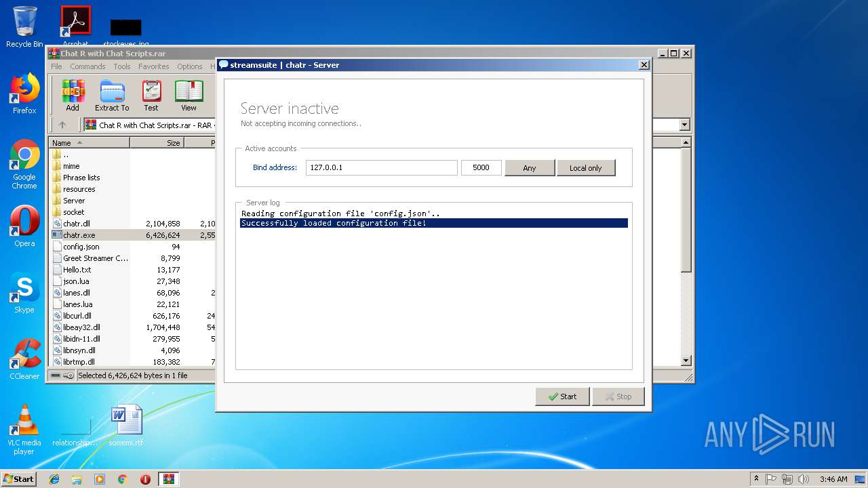
Task: Open the WinRAR address path dropdown
Action: (x=684, y=125)
